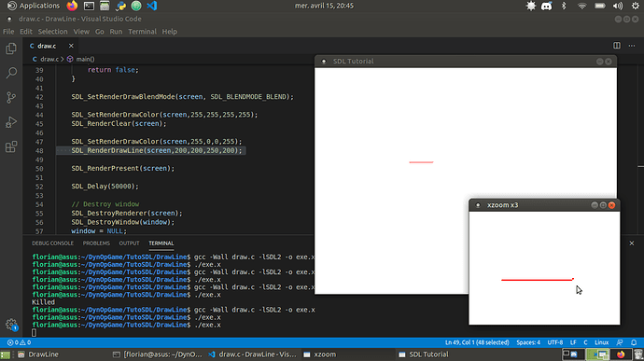Viewport: 644px width, 361px height.
Task: Launch the terminal from the top panel
Action: pos(89,6)
